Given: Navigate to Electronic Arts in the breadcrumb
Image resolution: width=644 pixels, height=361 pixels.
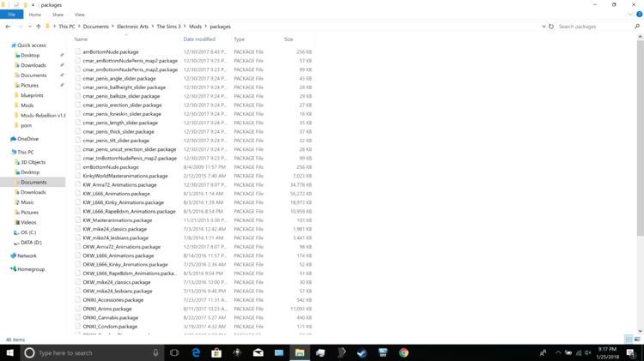Looking at the screenshot, I should (132, 27).
